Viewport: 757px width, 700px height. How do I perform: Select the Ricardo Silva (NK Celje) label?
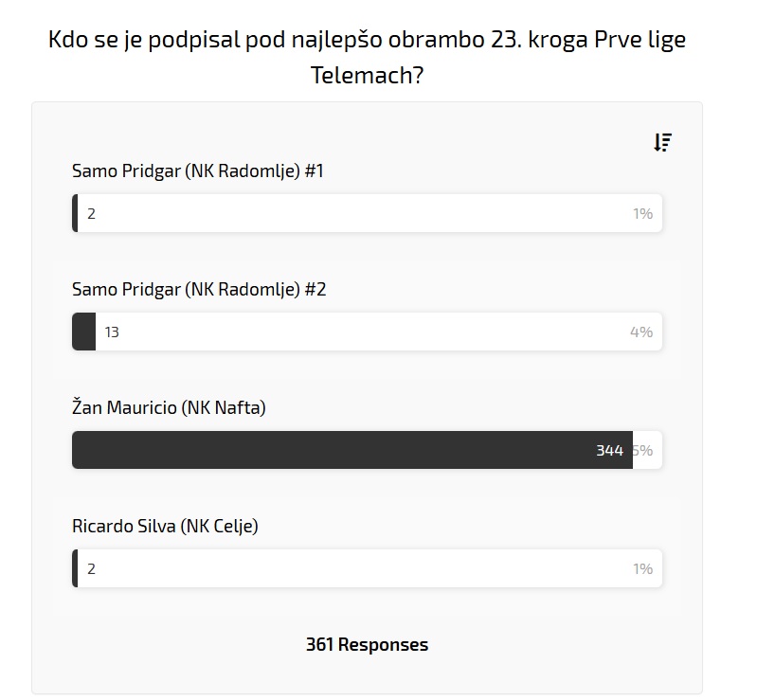tap(165, 527)
